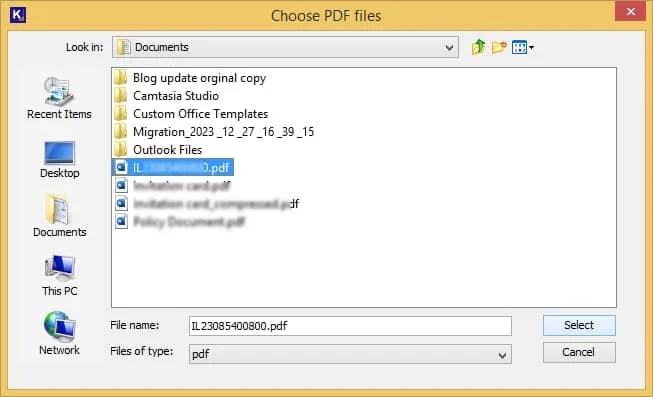Open the view menu list icon
Image resolution: width=653 pixels, height=397 pixels.
point(523,47)
